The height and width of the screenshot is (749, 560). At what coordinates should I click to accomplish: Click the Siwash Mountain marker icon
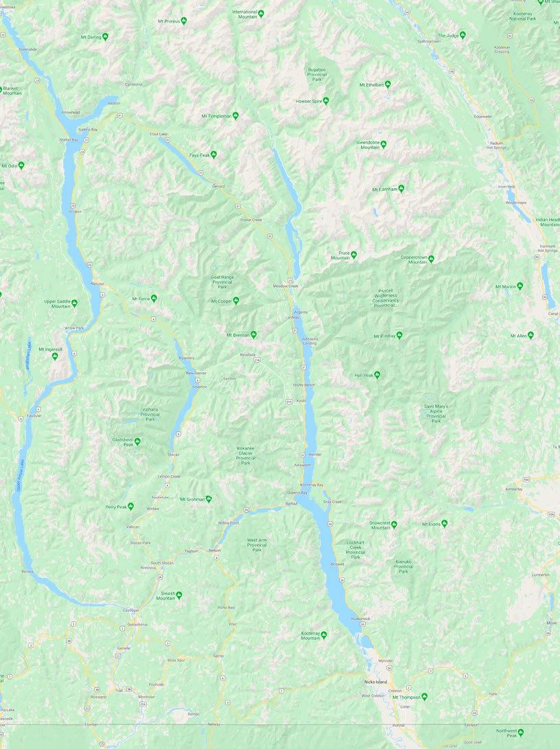[x=180, y=595]
